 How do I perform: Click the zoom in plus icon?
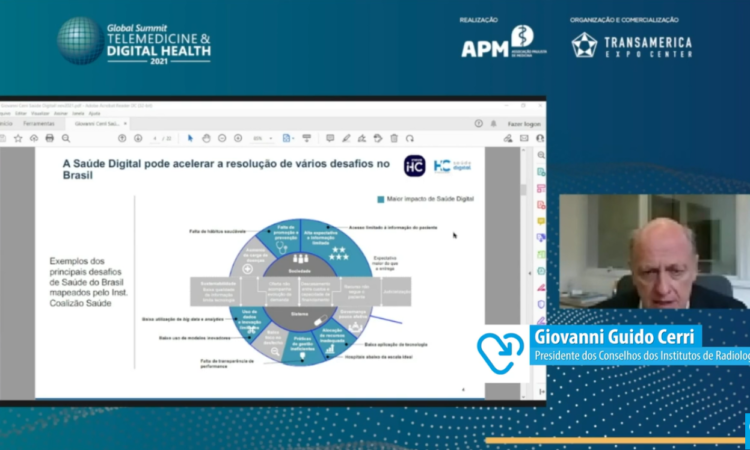[x=238, y=138]
